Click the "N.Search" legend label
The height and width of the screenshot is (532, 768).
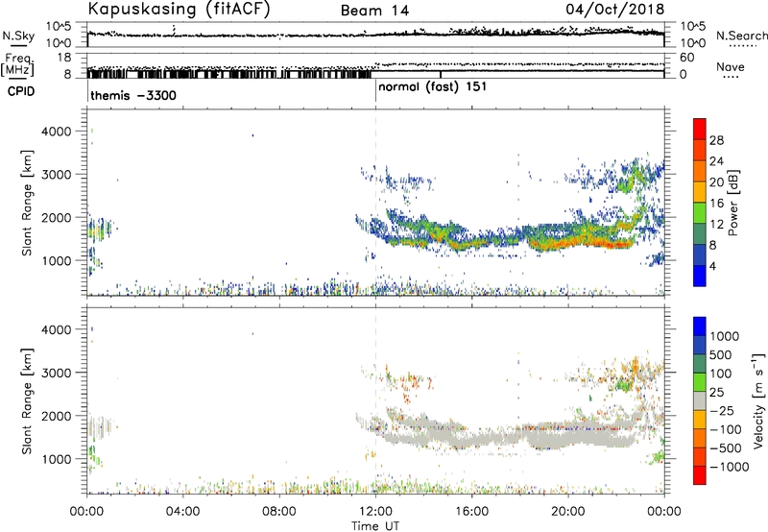[x=742, y=36]
